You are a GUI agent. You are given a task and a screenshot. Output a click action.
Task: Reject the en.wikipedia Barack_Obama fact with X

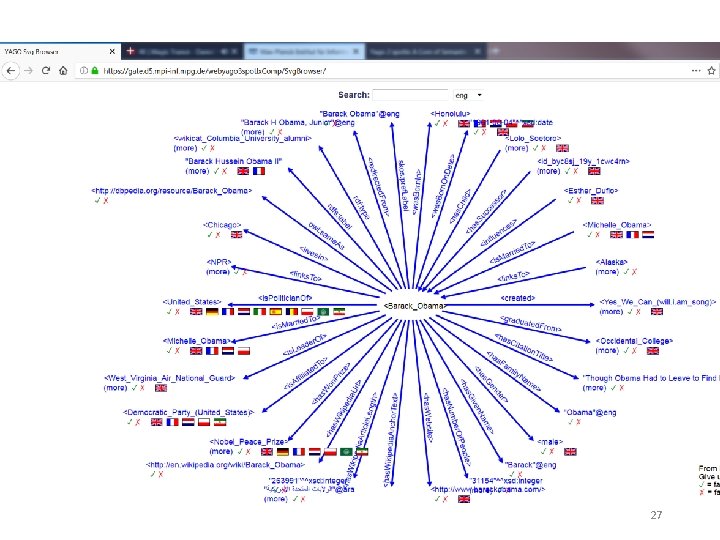click(x=161, y=474)
